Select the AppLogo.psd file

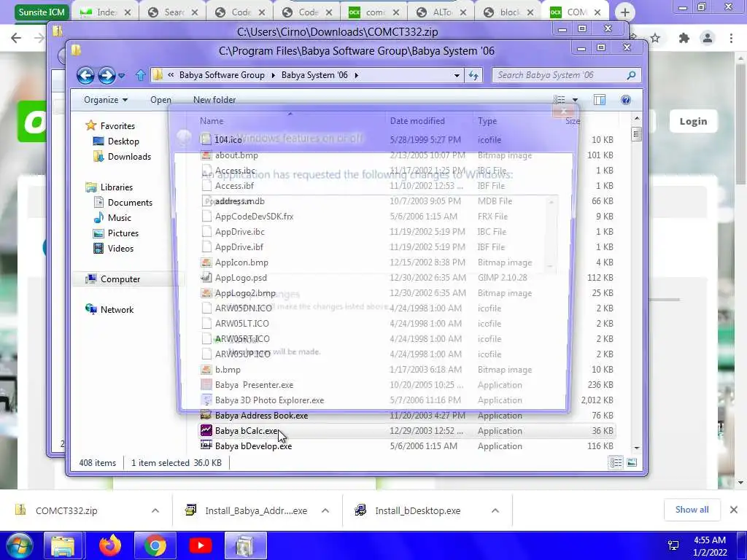pyautogui.click(x=407, y=277)
